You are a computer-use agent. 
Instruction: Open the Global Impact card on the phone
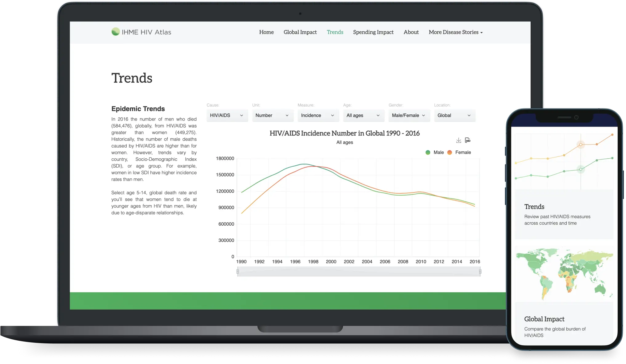click(564, 295)
